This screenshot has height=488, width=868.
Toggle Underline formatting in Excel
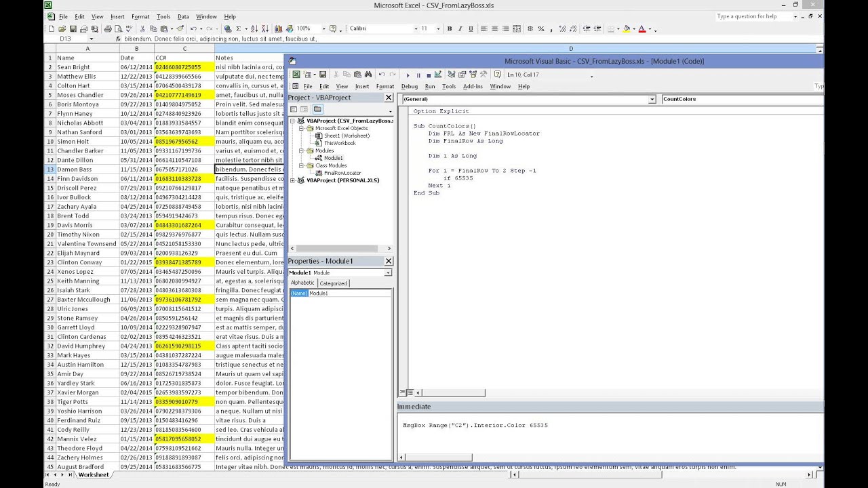[471, 28]
